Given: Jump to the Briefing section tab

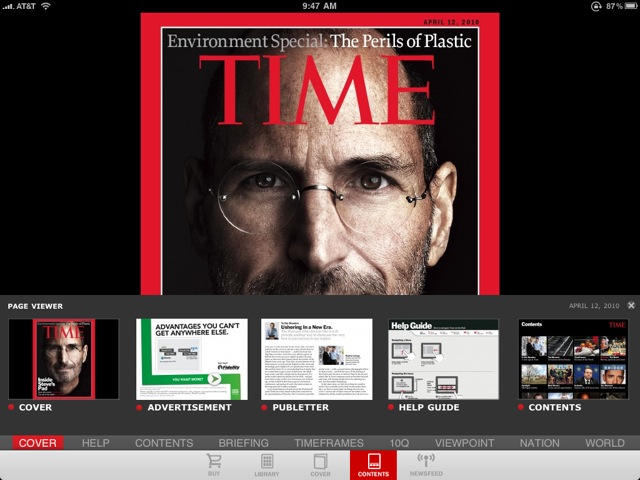Looking at the screenshot, I should click(244, 443).
